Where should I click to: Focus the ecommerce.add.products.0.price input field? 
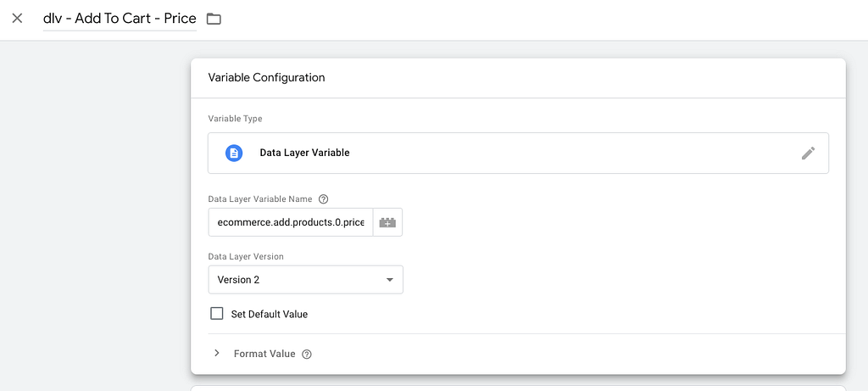coord(291,222)
